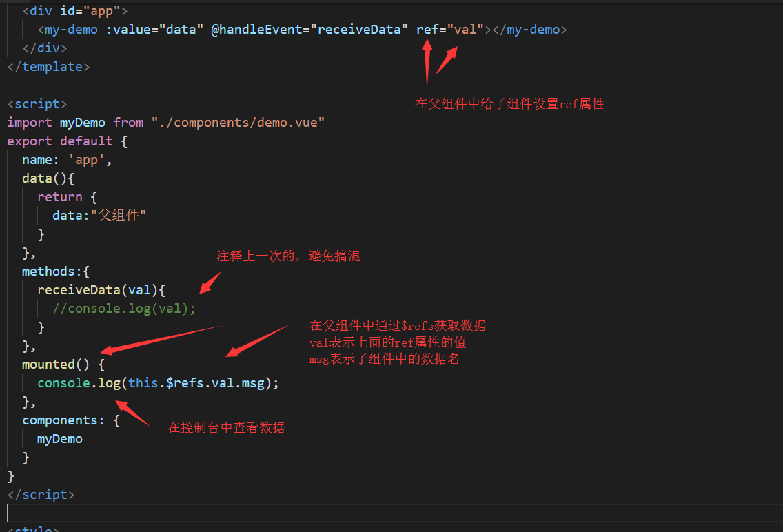Click the components: { line

71,420
